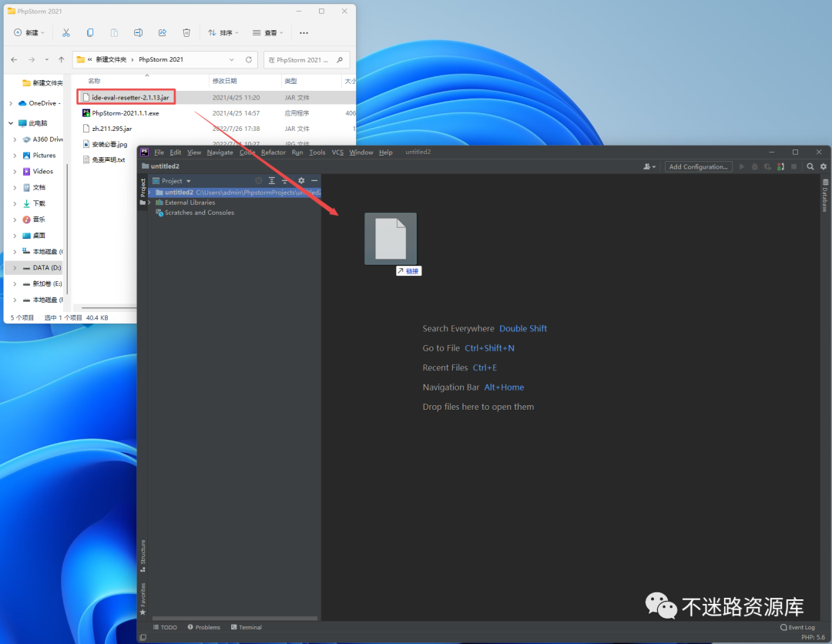Open recent locations chevron in Explorer

pyautogui.click(x=47, y=60)
